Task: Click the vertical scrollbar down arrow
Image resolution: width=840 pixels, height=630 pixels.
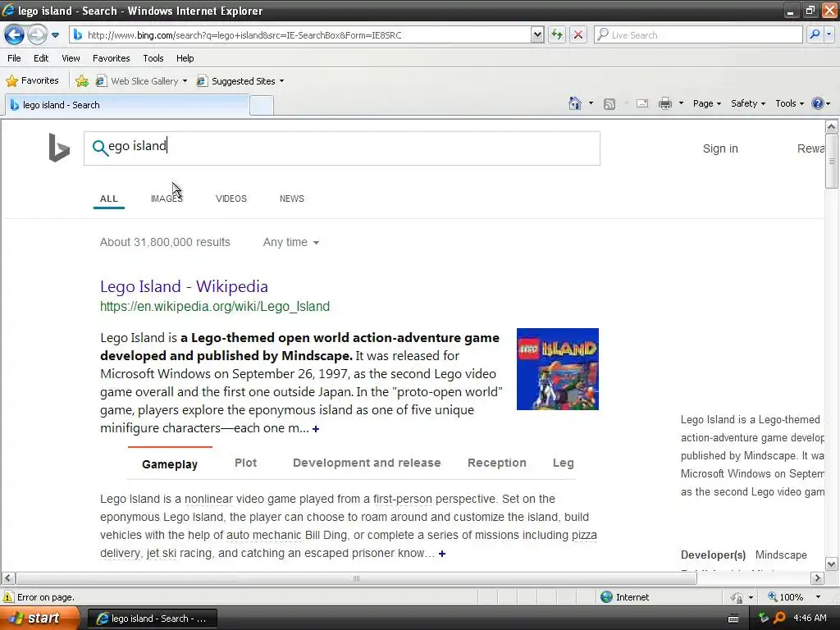Action: (x=832, y=564)
